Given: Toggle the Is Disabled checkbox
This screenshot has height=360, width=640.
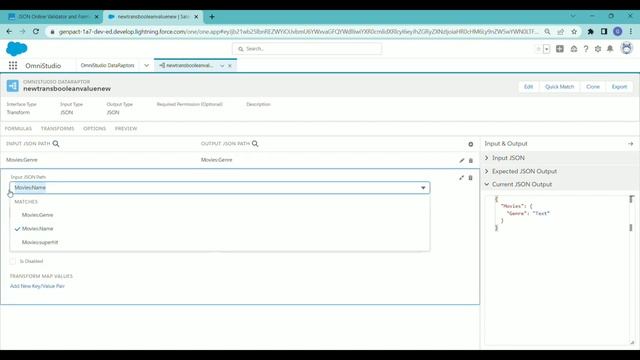Looking at the screenshot, I should coord(13,261).
